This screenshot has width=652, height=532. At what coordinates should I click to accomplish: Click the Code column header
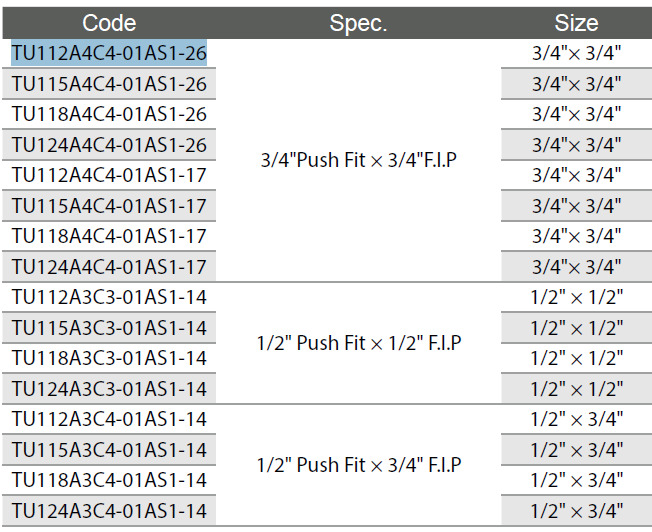pos(109,23)
